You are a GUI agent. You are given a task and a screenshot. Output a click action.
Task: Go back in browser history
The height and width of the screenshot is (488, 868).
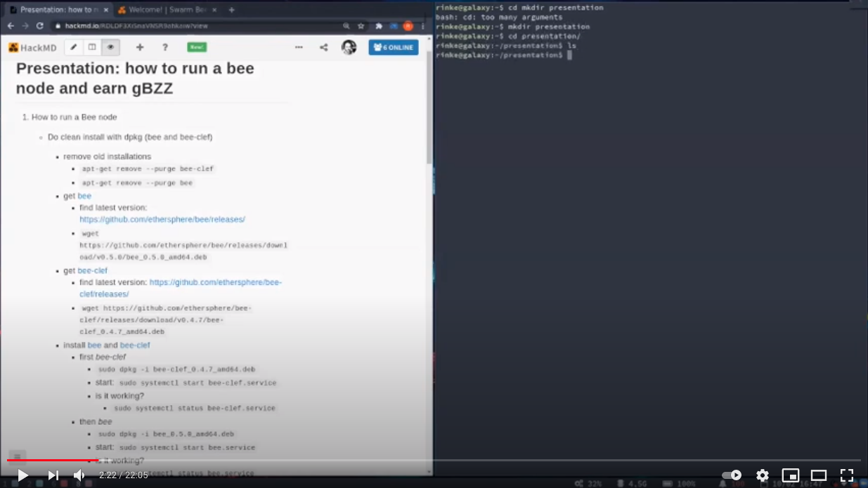(x=11, y=26)
